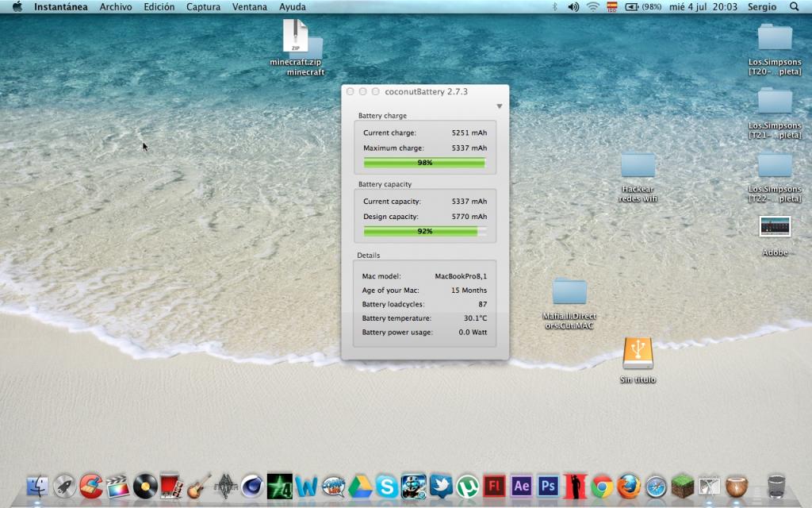This screenshot has width=812, height=508.
Task: Open the Ayuda menu
Action: tap(292, 6)
